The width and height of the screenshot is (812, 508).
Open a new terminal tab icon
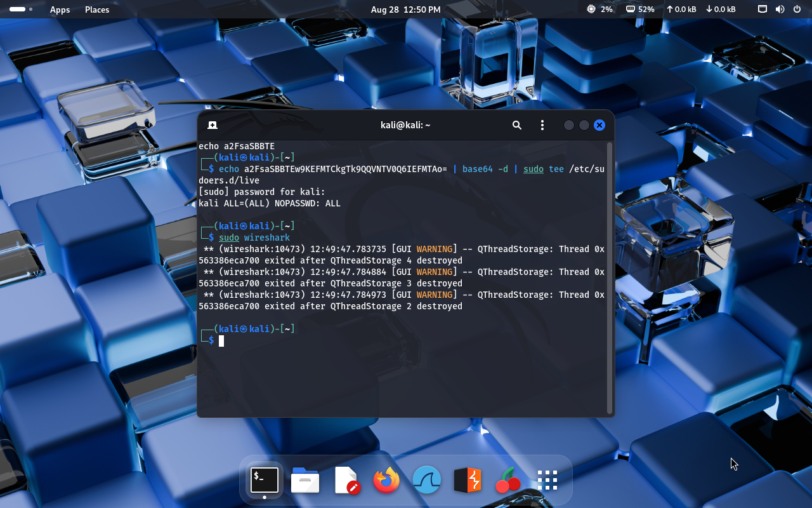[213, 125]
